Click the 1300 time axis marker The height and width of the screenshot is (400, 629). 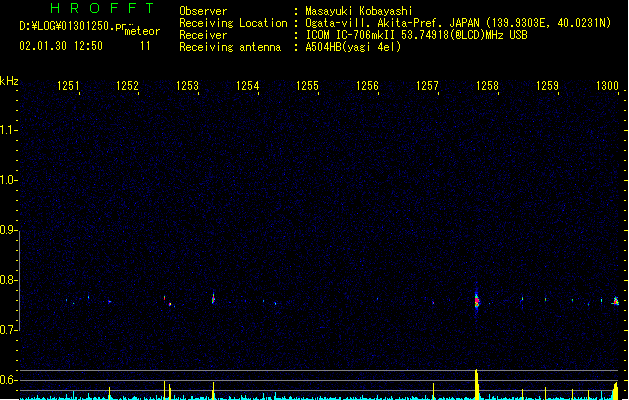pyautogui.click(x=607, y=86)
